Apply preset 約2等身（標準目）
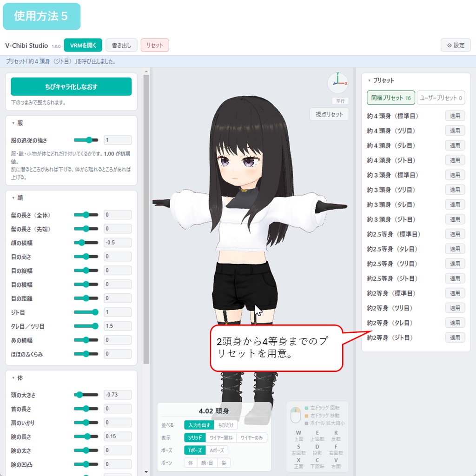476x476 pixels. (x=455, y=293)
